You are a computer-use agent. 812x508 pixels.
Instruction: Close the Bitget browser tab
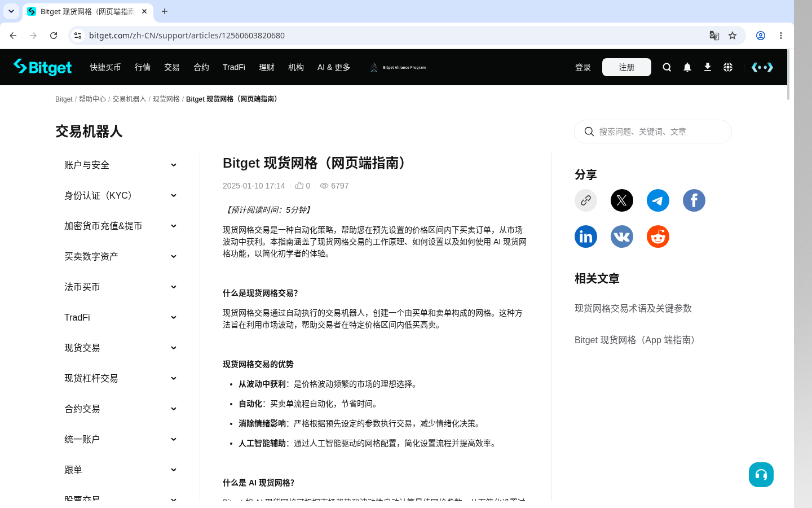pos(144,11)
